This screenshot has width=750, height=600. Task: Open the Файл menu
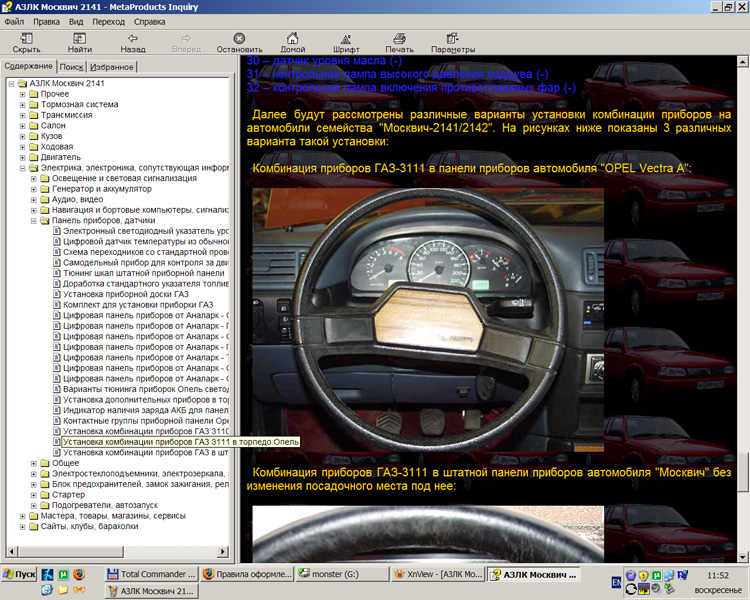[x=14, y=22]
